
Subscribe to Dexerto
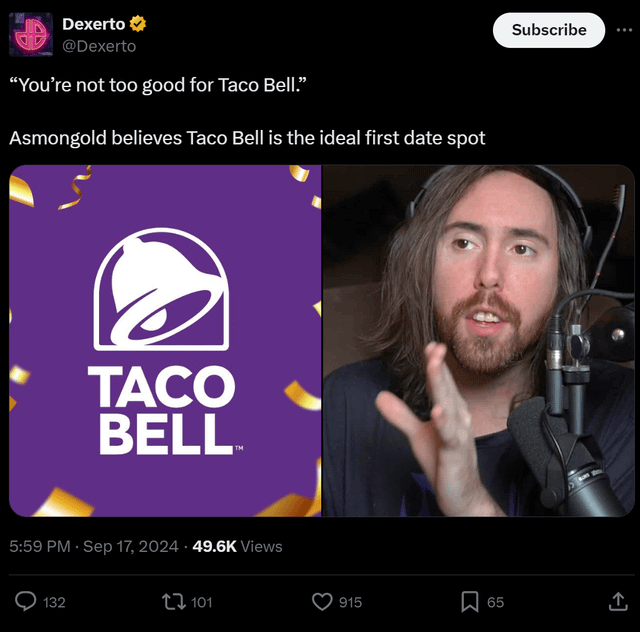coord(549,30)
